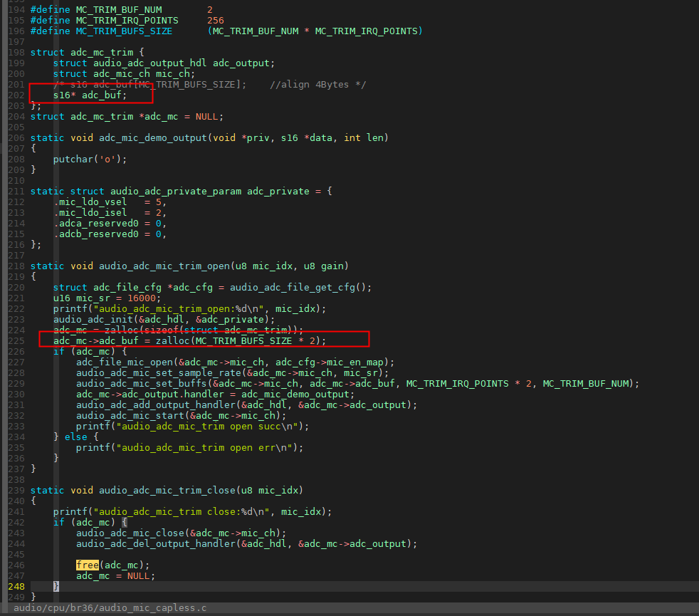Click NULL in the '*adc_mc = NULL' declaration
The image size is (699, 616).
click(207, 117)
